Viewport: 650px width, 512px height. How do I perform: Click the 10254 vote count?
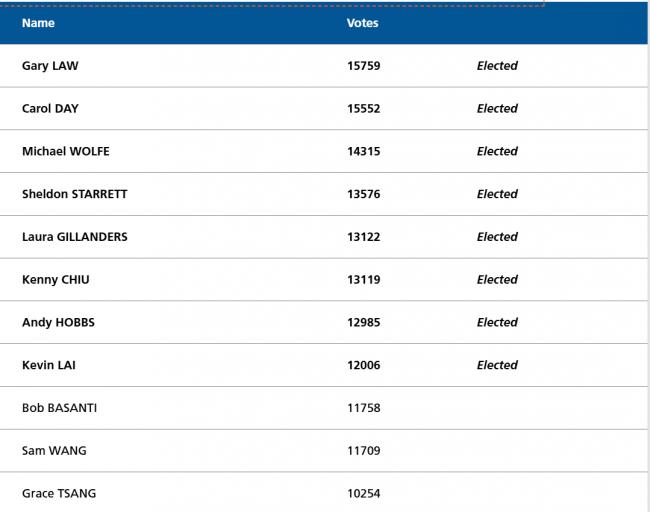tap(364, 493)
